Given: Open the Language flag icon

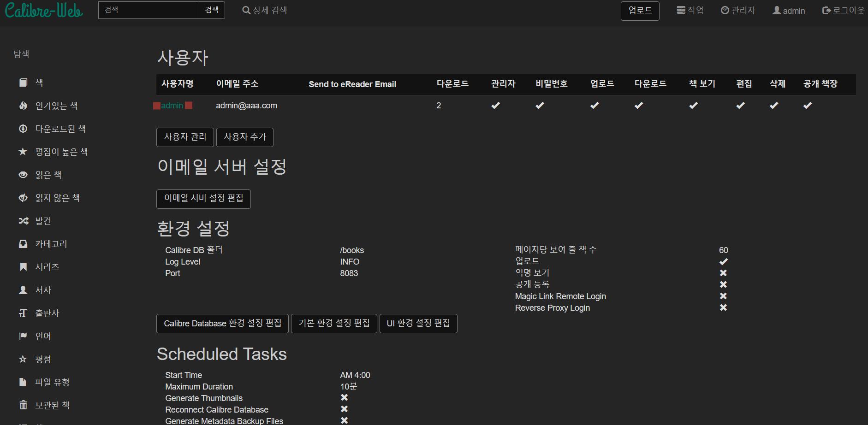Looking at the screenshot, I should click(23, 336).
